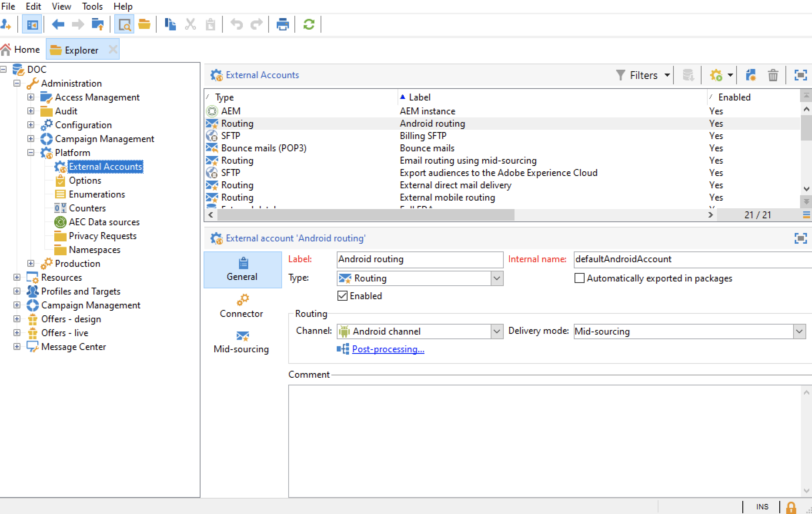The width and height of the screenshot is (812, 514).
Task: Click the delete trash icon in External Accounts
Action: pyautogui.click(x=773, y=75)
